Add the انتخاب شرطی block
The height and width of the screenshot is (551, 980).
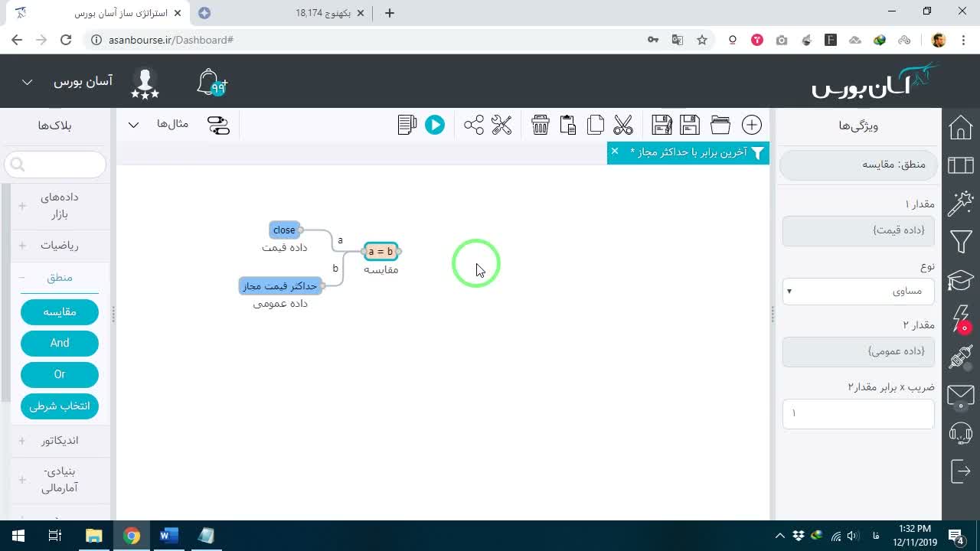coord(60,406)
